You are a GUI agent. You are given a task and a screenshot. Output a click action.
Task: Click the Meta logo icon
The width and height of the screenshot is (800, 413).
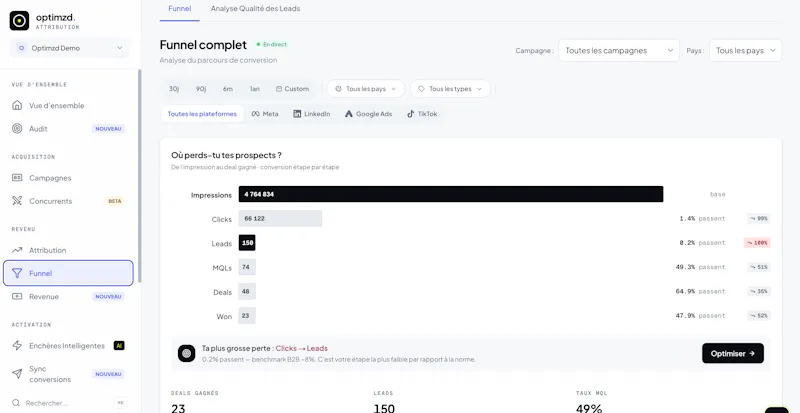(x=256, y=114)
